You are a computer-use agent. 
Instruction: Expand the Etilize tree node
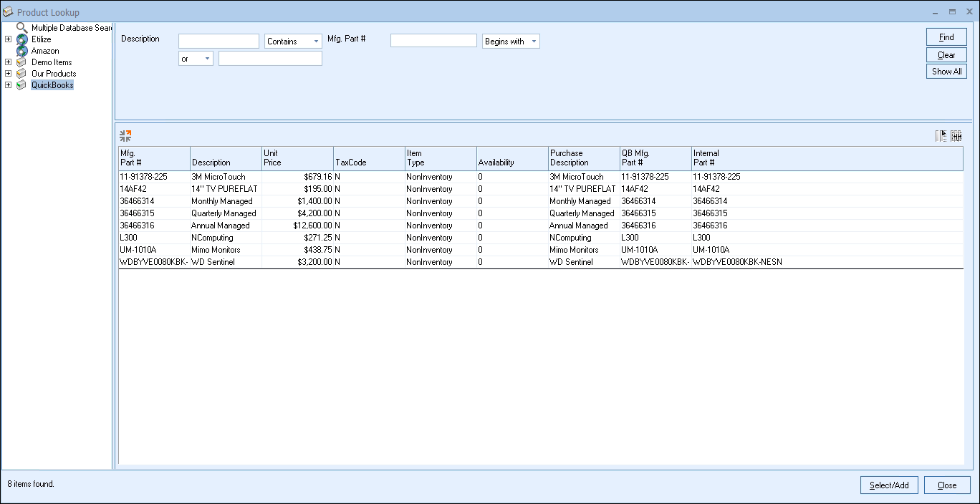[9, 39]
